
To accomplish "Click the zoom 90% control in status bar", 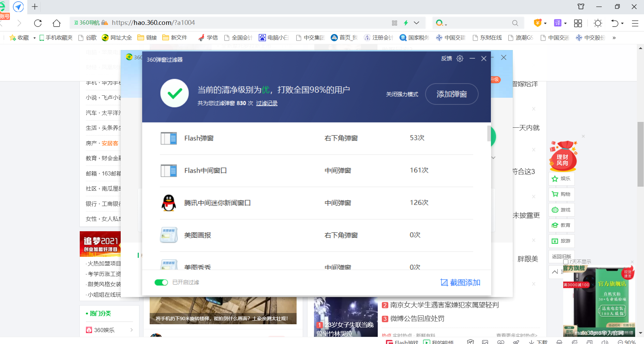I will click(627, 342).
